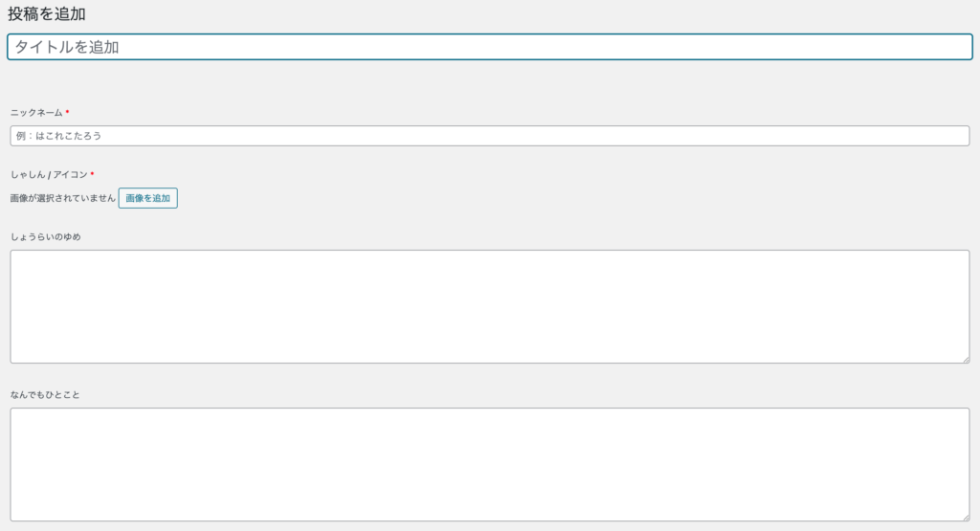Click the しゃしん / アイコン label
Image resolution: width=980 pixels, height=531 pixels.
pyautogui.click(x=49, y=175)
